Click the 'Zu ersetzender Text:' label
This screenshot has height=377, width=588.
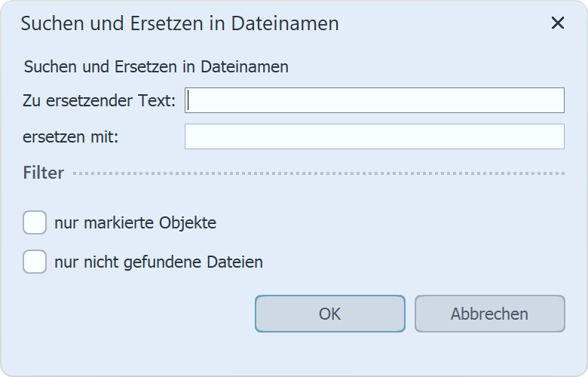point(100,100)
